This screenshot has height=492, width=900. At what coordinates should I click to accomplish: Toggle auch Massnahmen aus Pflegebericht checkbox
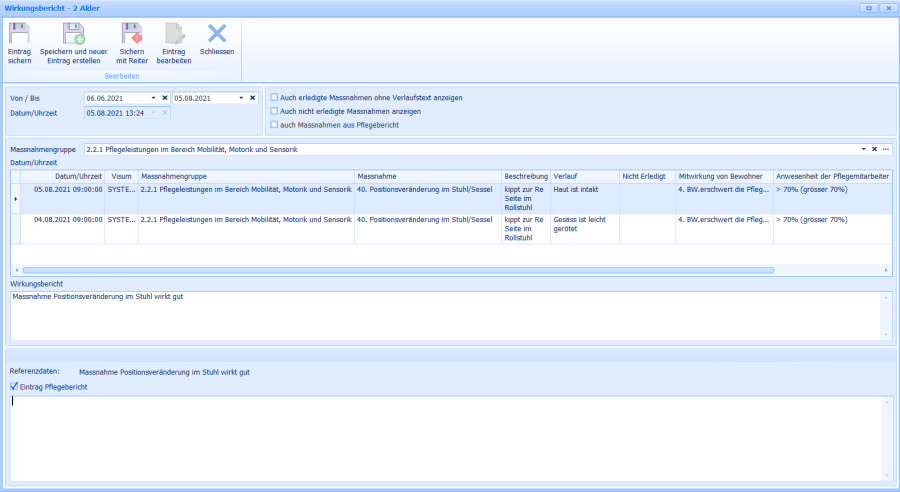click(275, 125)
